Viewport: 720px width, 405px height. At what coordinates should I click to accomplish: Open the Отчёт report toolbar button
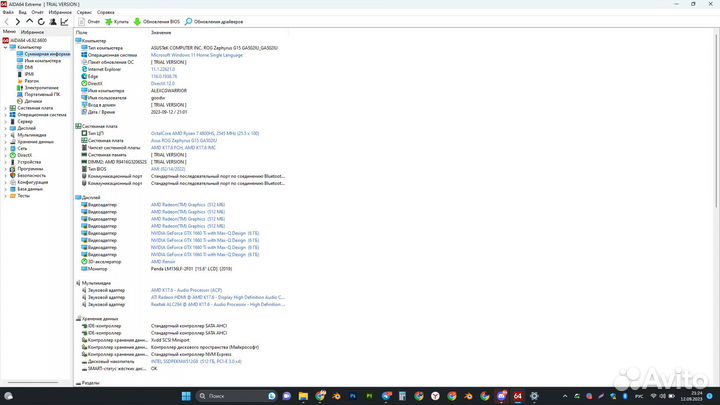(x=89, y=22)
